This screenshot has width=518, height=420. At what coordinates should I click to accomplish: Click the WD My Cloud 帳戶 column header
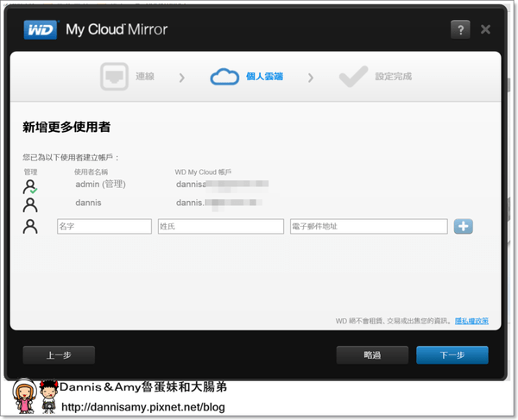click(203, 172)
